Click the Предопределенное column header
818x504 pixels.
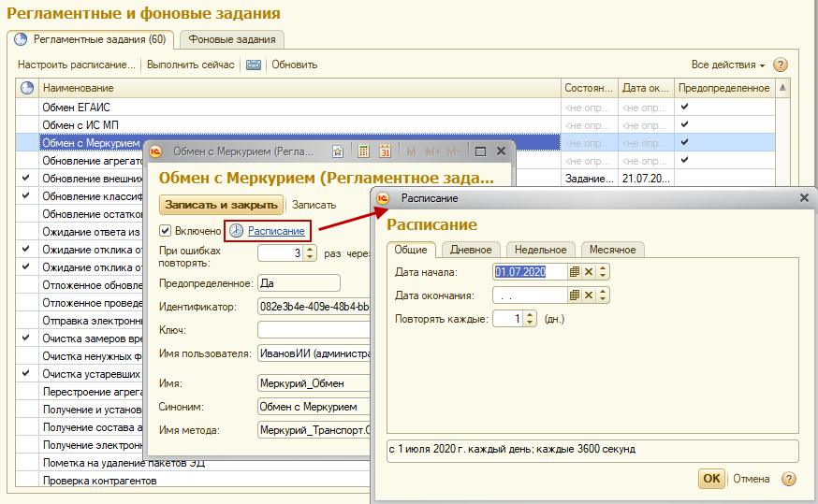click(x=724, y=88)
